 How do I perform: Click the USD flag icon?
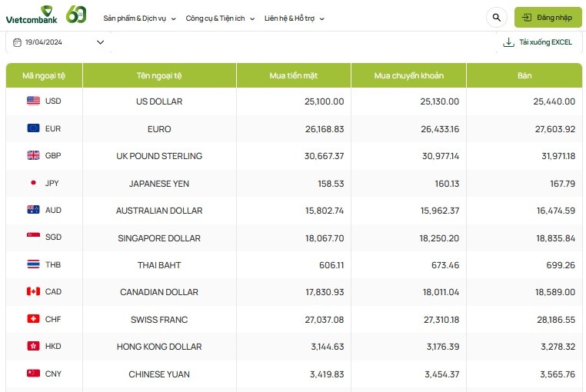(x=33, y=101)
